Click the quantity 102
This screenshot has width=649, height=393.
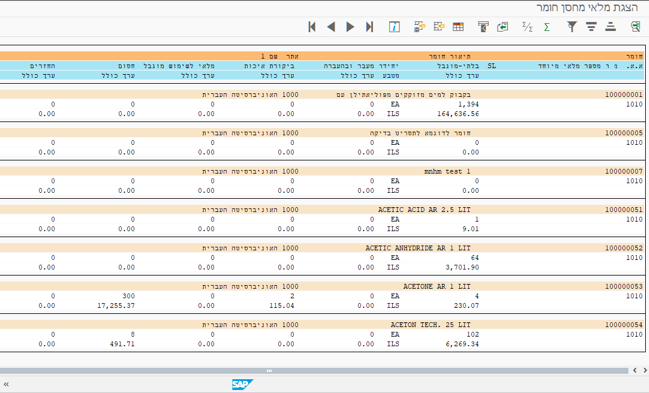[x=473, y=334]
